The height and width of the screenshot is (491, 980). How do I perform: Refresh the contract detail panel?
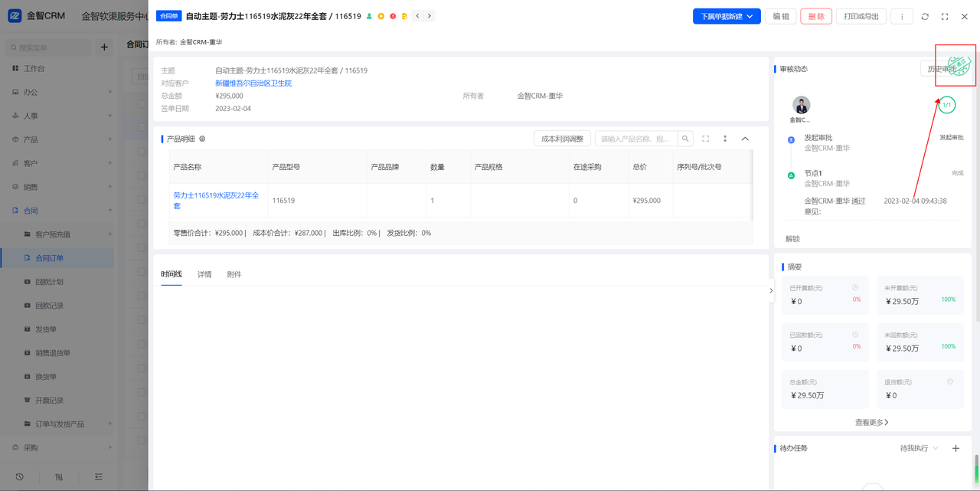(925, 16)
